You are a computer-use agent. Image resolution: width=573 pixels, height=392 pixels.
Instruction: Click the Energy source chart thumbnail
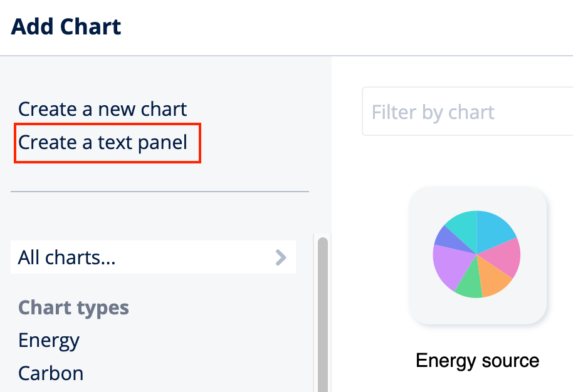(x=478, y=255)
